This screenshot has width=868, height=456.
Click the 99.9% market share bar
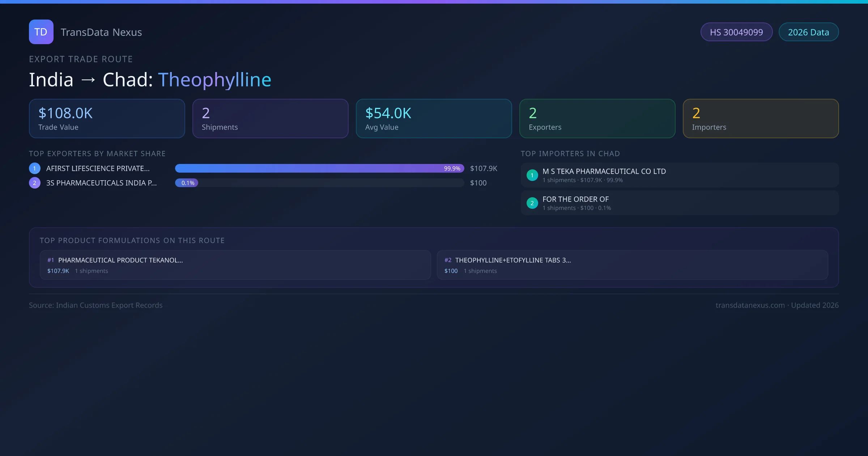319,168
